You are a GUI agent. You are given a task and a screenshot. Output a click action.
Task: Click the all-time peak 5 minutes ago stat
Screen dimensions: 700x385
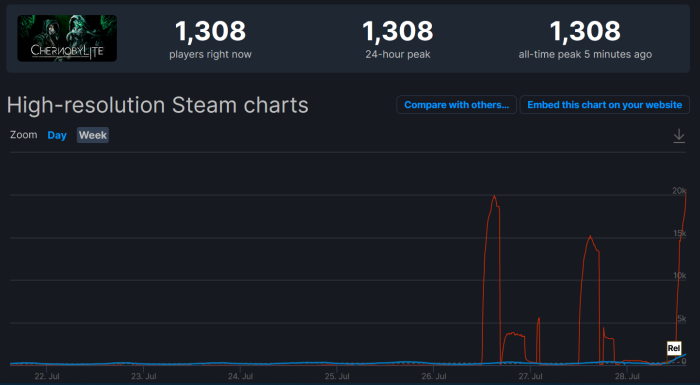tap(585, 39)
